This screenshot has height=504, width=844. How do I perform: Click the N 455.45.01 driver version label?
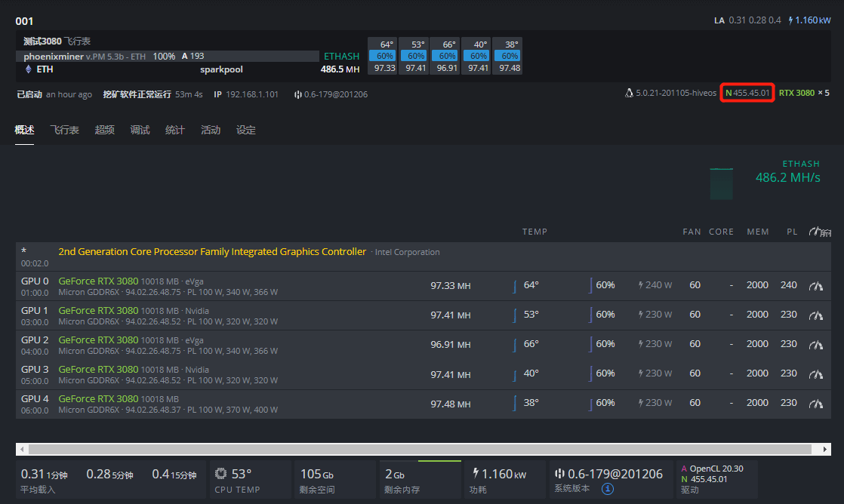(x=747, y=93)
